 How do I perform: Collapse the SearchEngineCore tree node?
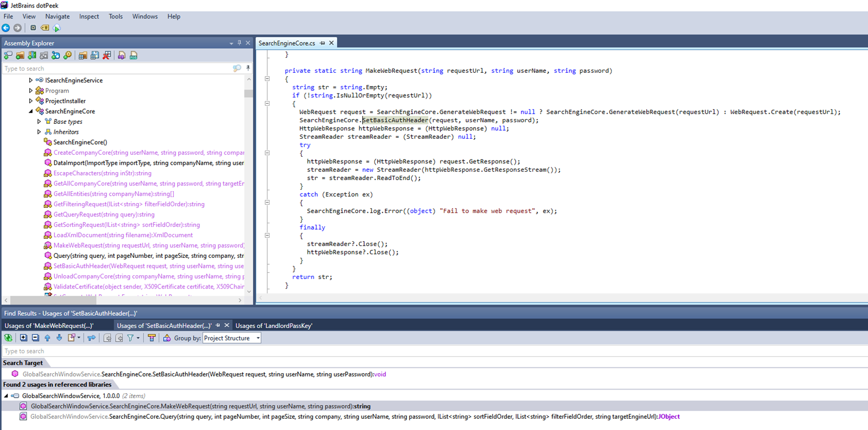point(31,111)
